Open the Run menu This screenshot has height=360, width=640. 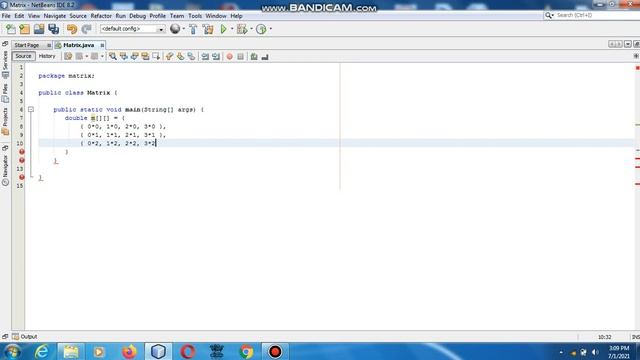click(120, 16)
